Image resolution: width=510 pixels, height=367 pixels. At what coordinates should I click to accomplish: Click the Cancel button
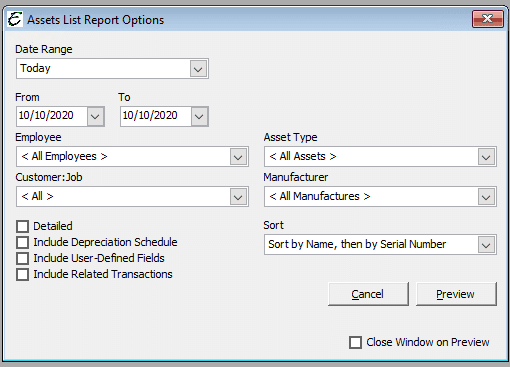pyautogui.click(x=368, y=294)
